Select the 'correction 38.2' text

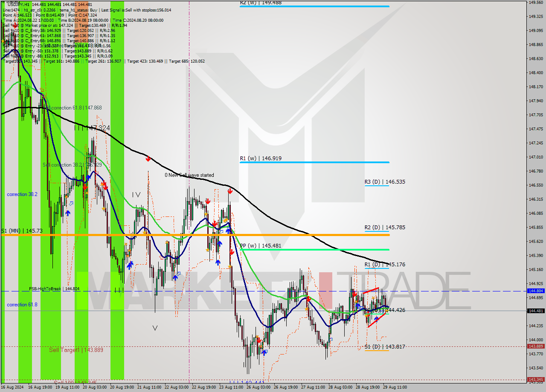(22, 194)
